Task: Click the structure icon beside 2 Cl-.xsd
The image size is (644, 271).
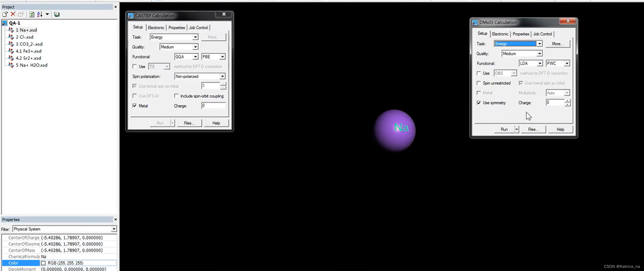Action: click(x=11, y=37)
